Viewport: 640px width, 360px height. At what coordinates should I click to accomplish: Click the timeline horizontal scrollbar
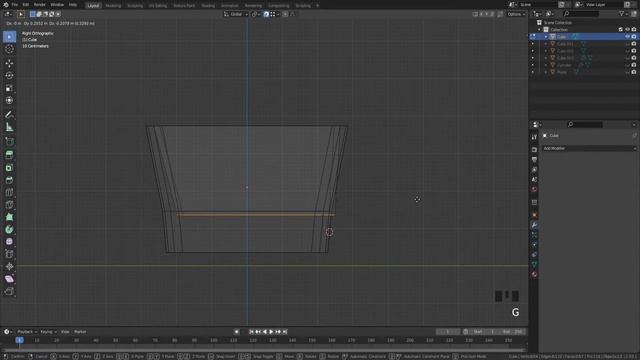pyautogui.click(x=264, y=350)
